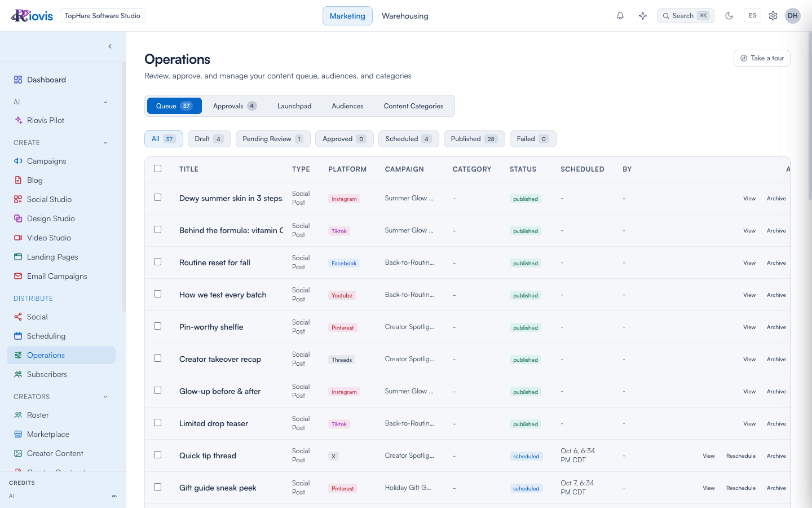Viewport: 812px width, 508px height.
Task: Toggle dark mode moon icon
Action: (729, 16)
